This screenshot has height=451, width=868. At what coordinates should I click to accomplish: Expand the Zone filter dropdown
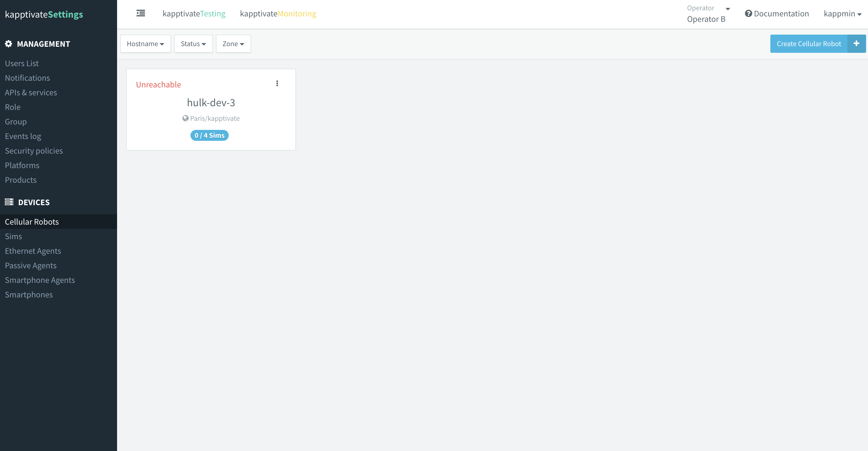233,44
